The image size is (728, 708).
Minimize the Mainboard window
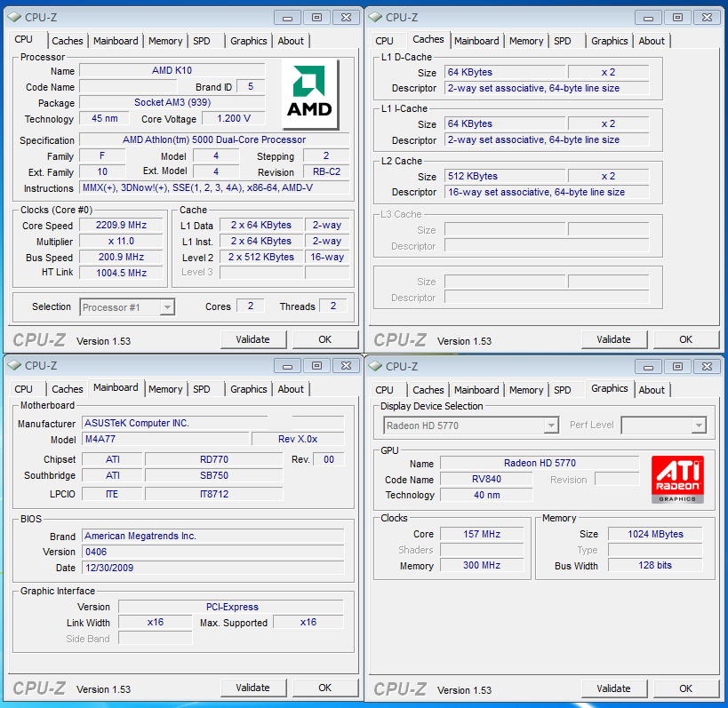click(x=287, y=366)
